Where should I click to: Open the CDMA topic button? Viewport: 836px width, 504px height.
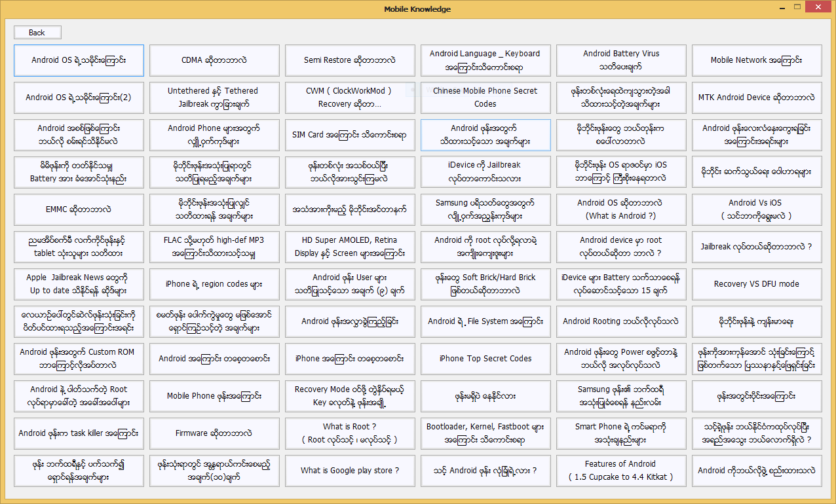[214, 60]
